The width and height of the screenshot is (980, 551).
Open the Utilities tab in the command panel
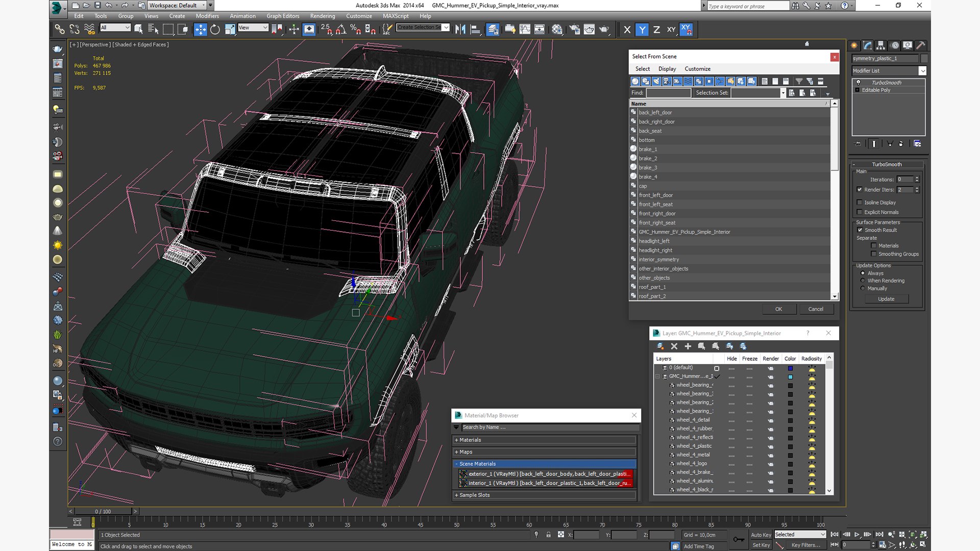pos(920,45)
